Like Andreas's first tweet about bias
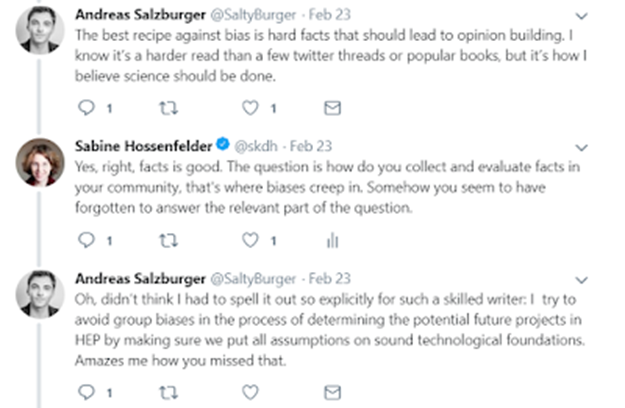The height and width of the screenshot is (408, 625). [250, 107]
